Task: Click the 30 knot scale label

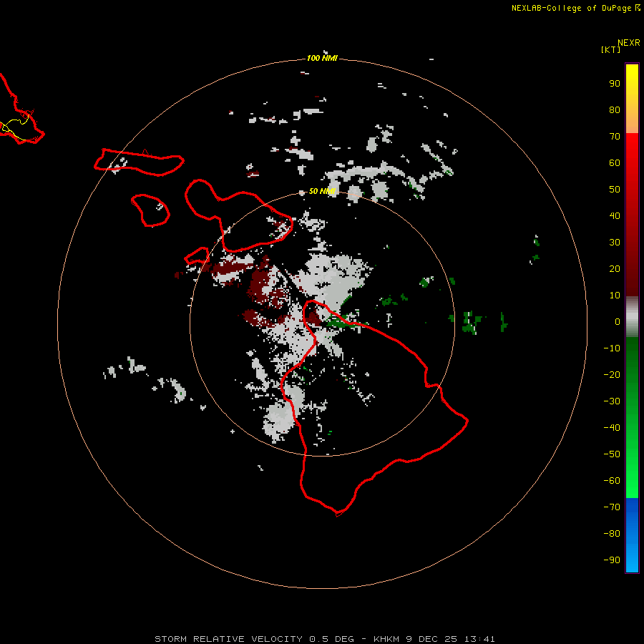Action: point(615,243)
